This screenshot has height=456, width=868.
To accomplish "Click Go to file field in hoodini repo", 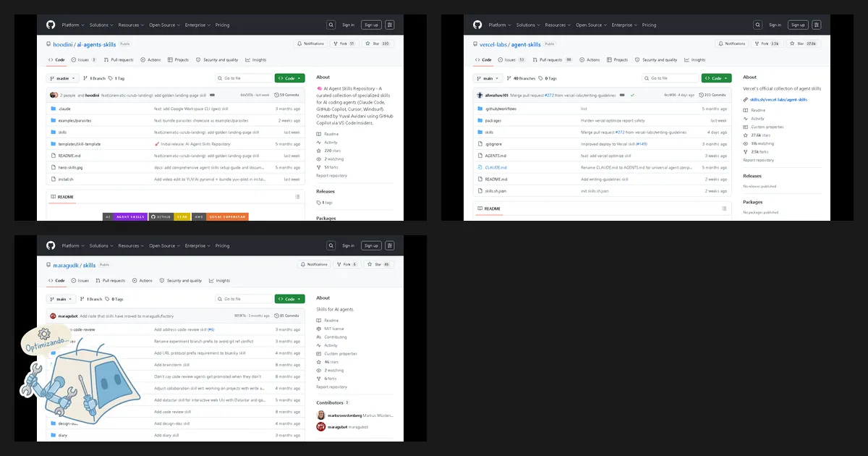I will pos(243,78).
